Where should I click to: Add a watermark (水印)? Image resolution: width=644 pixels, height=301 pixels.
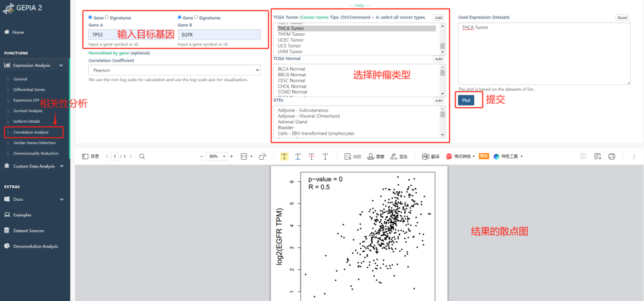353,156
